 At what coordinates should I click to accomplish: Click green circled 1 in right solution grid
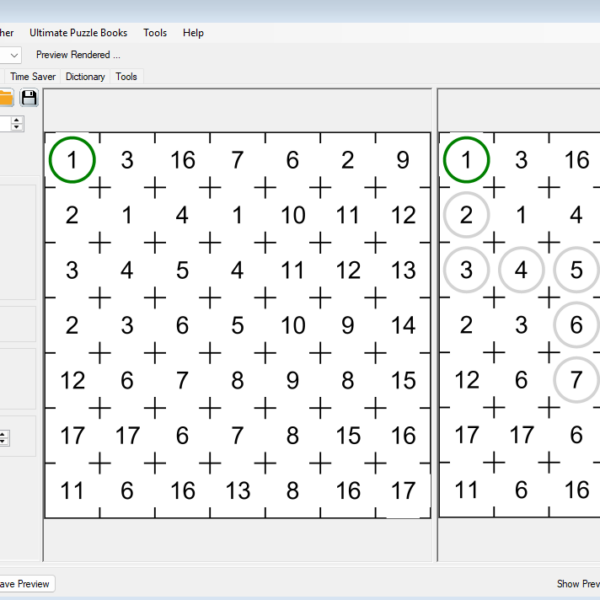466,160
